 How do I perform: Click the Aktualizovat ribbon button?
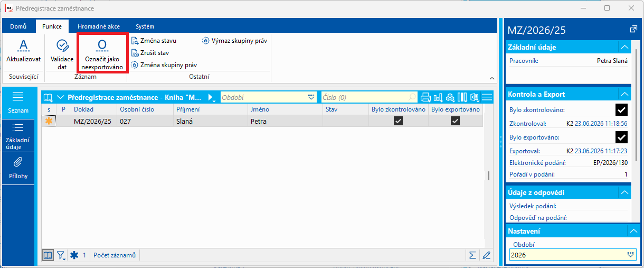[x=23, y=51]
